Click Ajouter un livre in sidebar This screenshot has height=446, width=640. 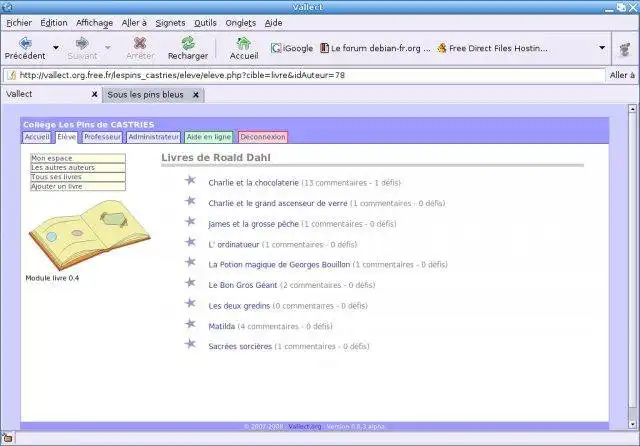[78, 186]
